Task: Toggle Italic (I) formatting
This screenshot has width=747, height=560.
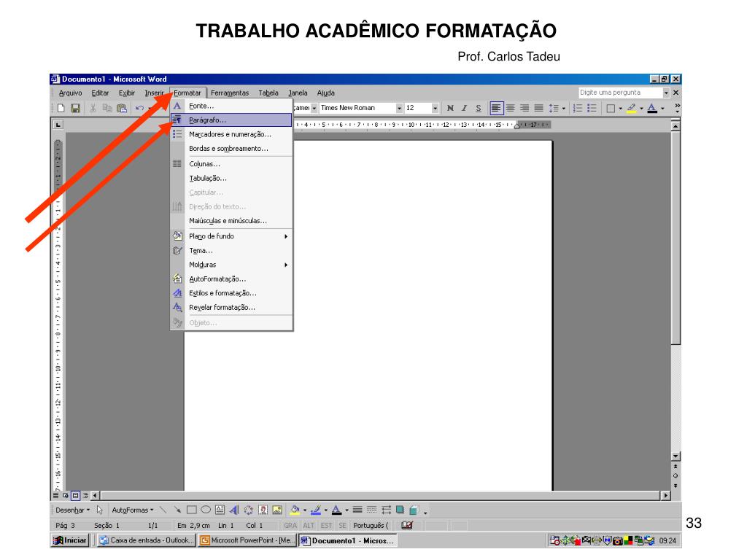Action: click(x=464, y=108)
